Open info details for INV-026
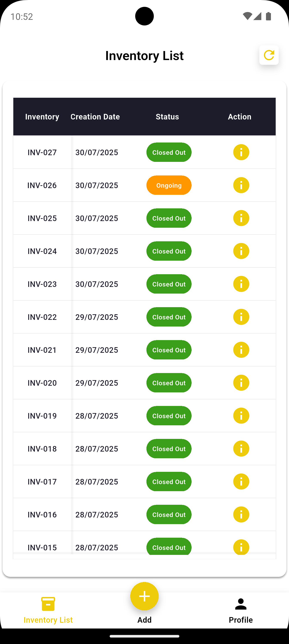 click(x=241, y=185)
